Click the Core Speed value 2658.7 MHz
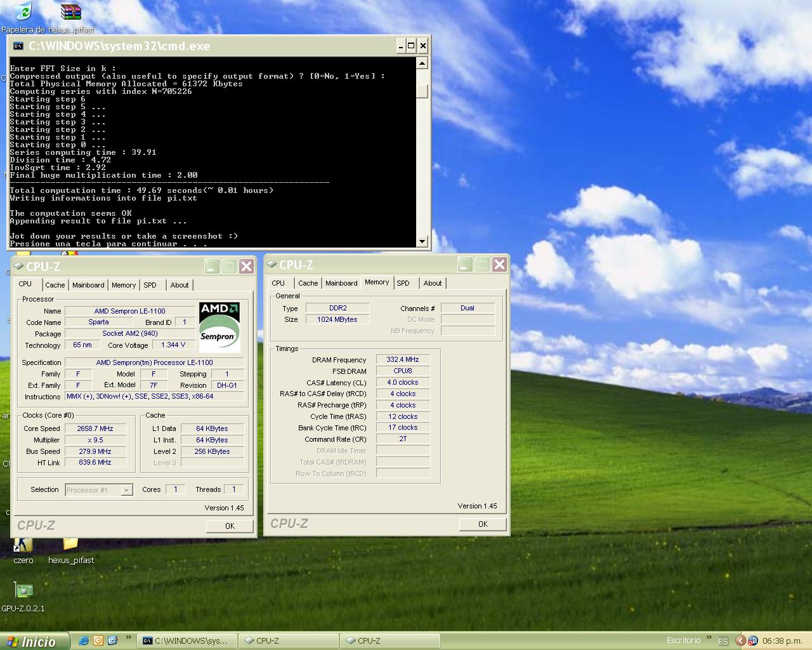 95,428
